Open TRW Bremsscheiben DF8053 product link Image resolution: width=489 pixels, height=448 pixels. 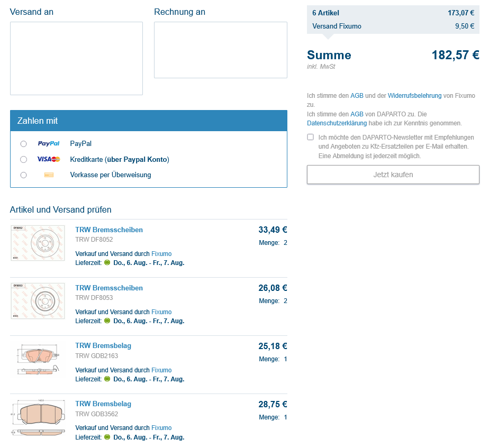[109, 288]
